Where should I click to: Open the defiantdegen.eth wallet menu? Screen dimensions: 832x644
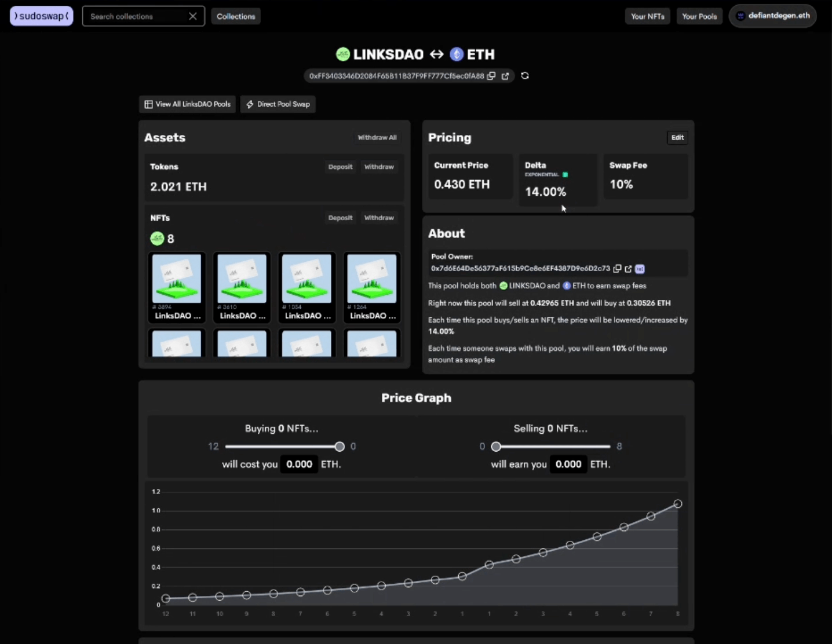pyautogui.click(x=772, y=16)
